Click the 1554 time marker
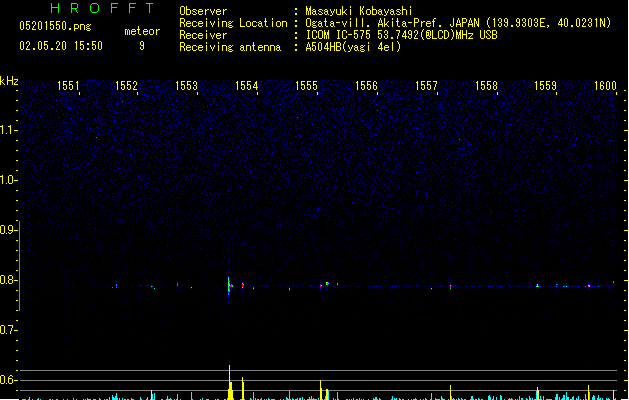This screenshot has height=400, width=629. [x=246, y=86]
